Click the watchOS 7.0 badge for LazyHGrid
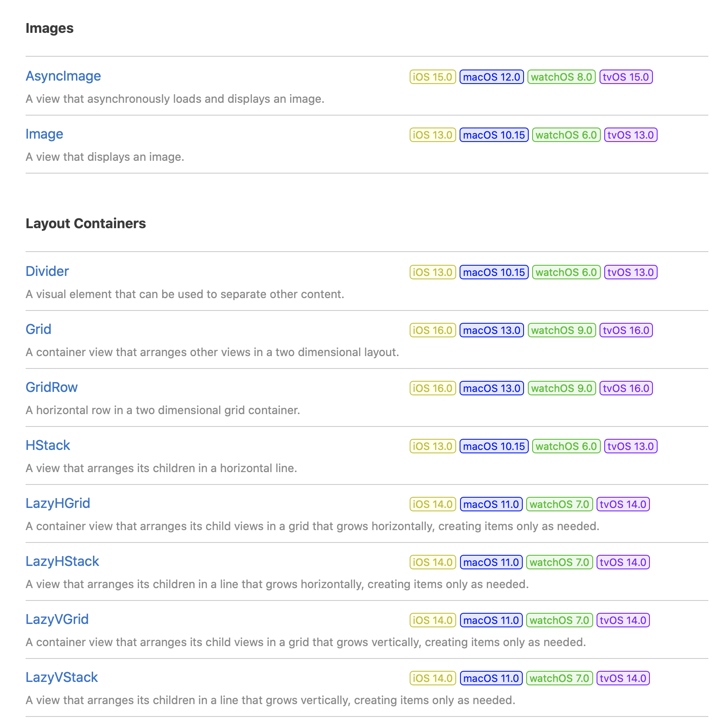Viewport: 728px width, 725px height. (x=559, y=504)
